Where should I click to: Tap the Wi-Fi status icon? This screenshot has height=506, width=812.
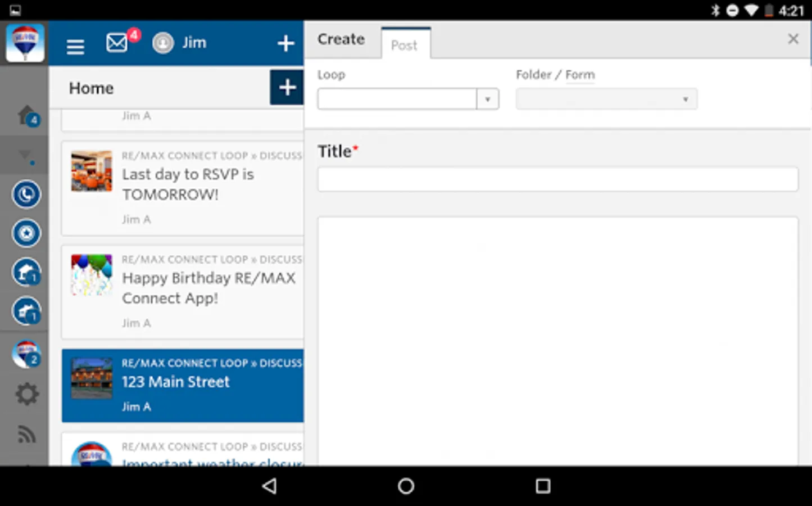[751, 10]
